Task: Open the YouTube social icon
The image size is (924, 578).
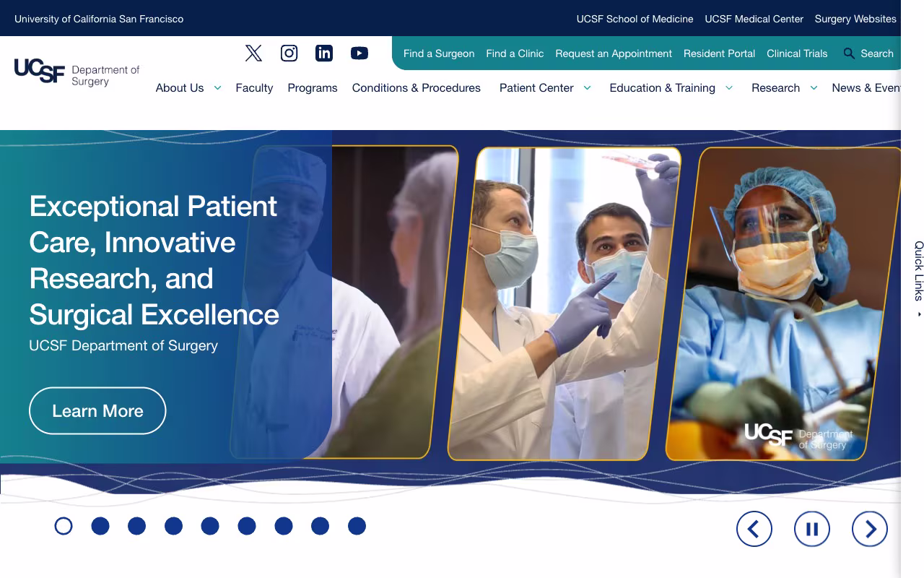Action: click(x=359, y=53)
